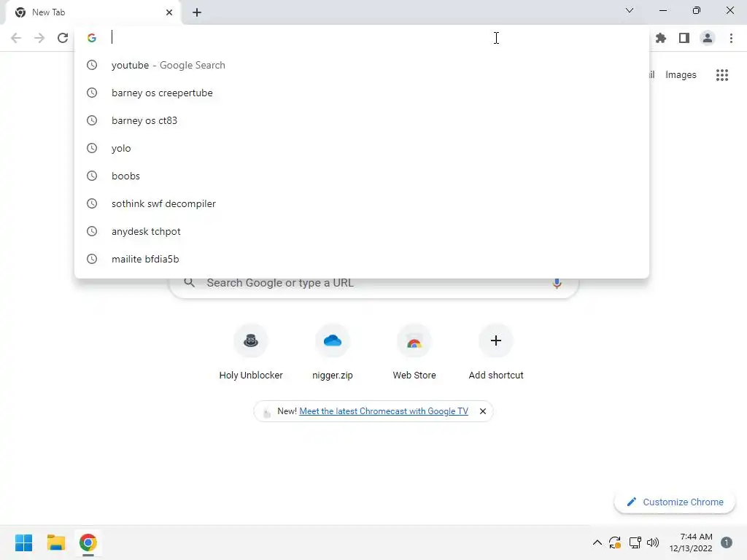Open a new tab with the plus button
Image resolution: width=747 pixels, height=560 pixels.
click(197, 12)
